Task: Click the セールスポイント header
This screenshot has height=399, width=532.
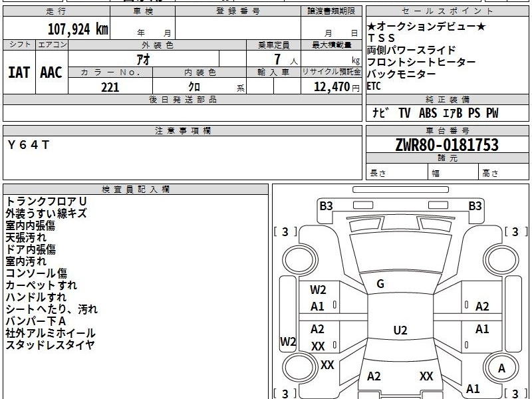Action: [x=447, y=11]
